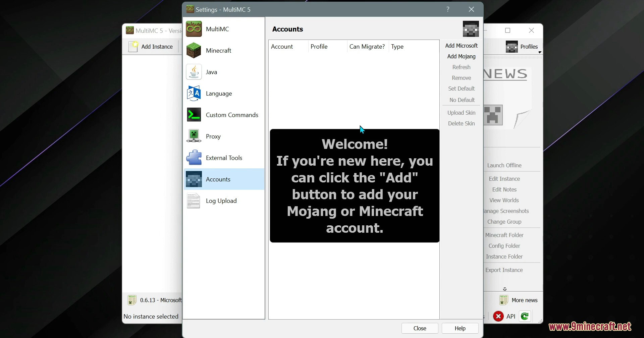Click the Profiles head icon in main window
644x338 pixels.
pyautogui.click(x=512, y=47)
